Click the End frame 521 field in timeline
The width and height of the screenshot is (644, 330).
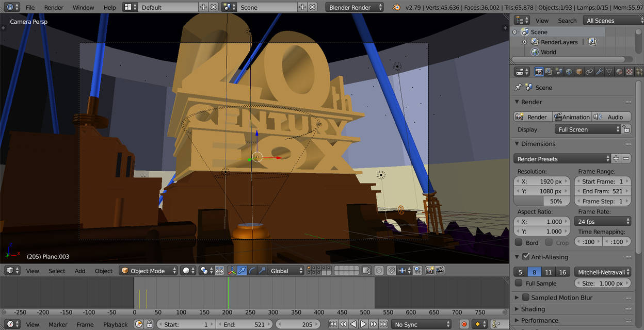[245, 324]
